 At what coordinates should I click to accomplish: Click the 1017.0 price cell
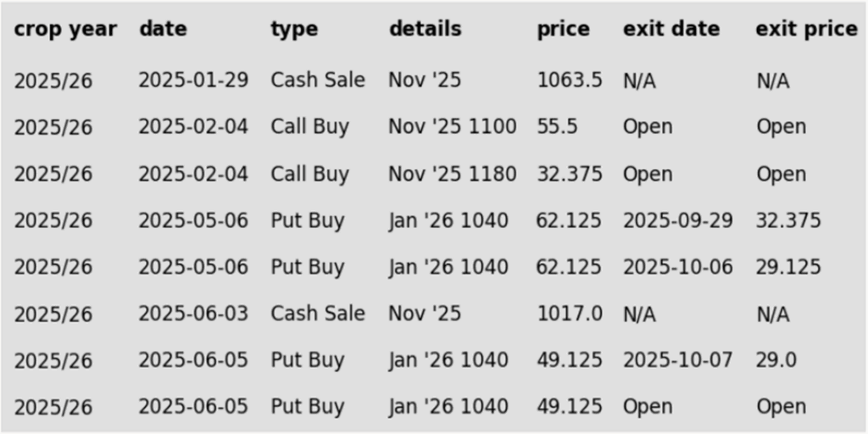pyautogui.click(x=569, y=314)
